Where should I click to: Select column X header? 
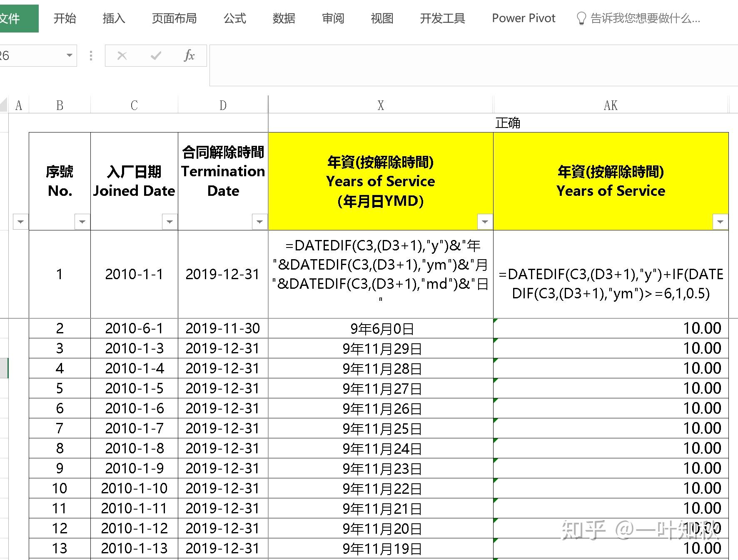pyautogui.click(x=381, y=105)
